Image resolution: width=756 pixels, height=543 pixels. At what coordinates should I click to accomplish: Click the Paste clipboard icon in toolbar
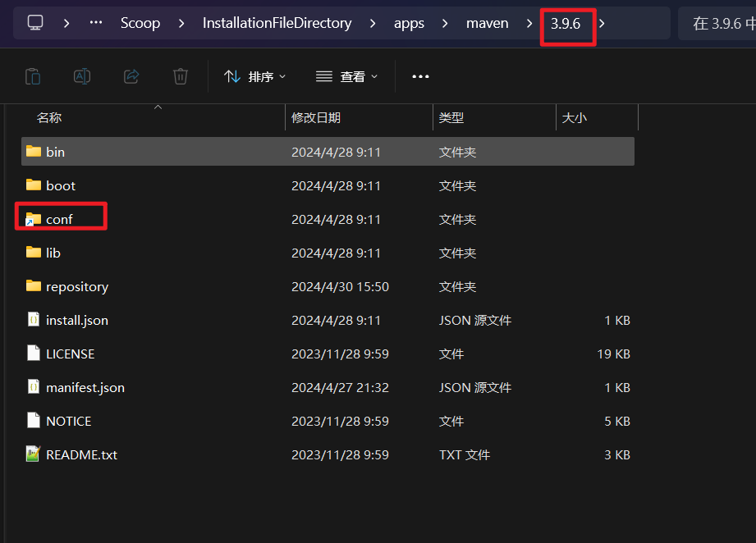pos(33,76)
